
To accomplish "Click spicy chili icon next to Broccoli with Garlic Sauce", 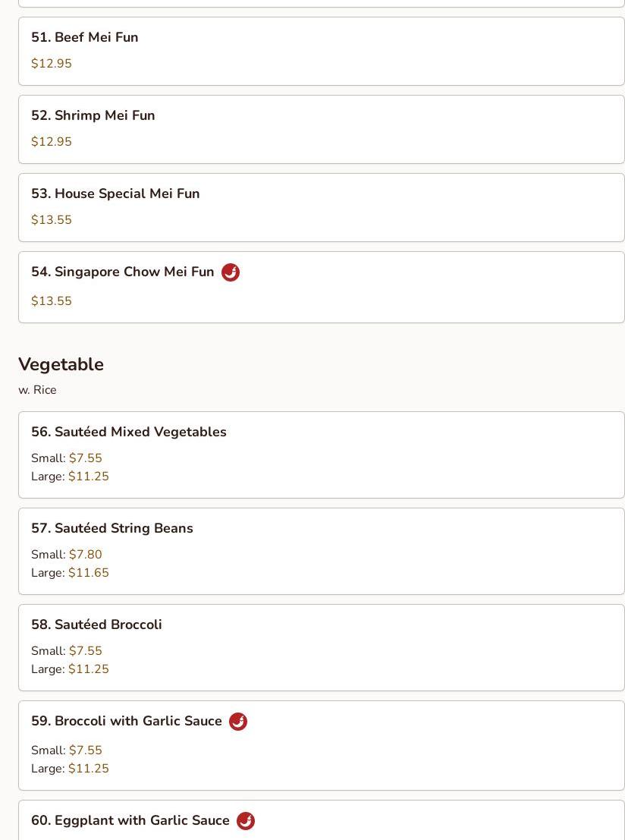I will point(238,721).
